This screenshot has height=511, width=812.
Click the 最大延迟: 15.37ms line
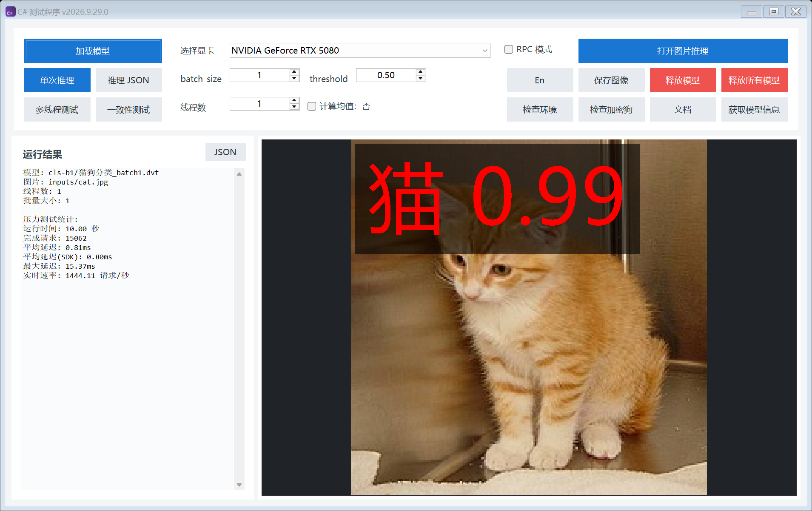(59, 266)
